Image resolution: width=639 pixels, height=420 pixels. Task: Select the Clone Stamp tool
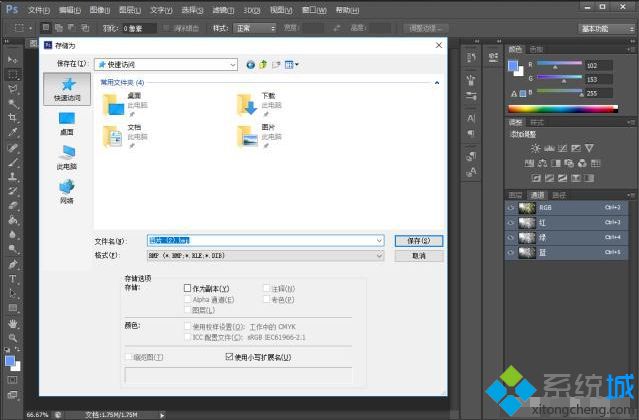[13, 176]
